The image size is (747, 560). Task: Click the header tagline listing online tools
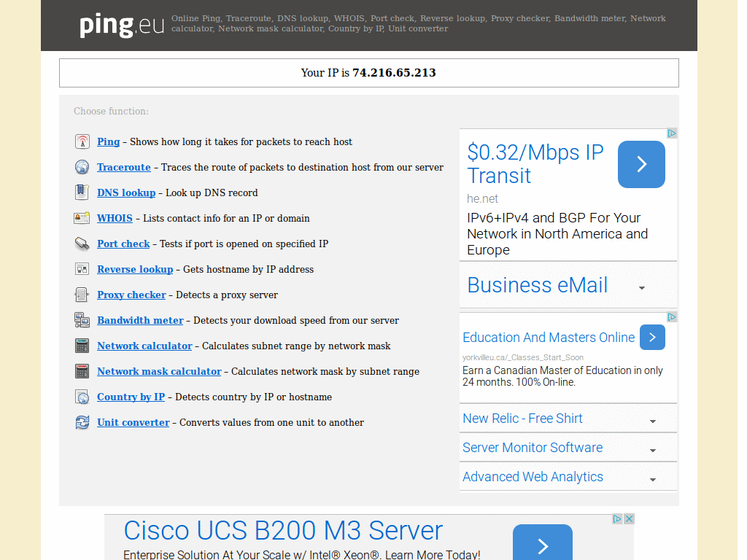coord(418,23)
